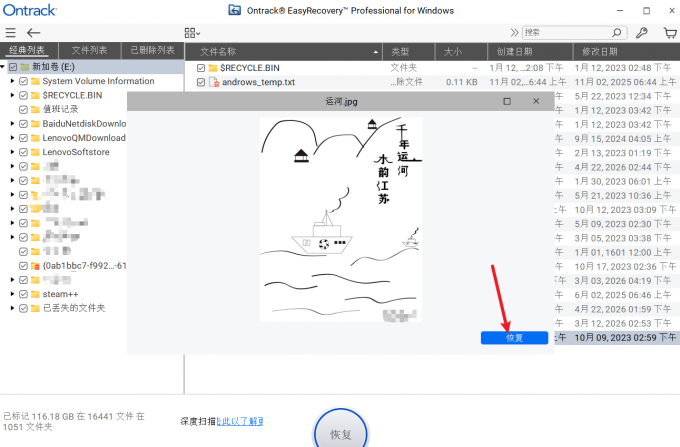Click androws_temp.txt deleted file icon
The width and height of the screenshot is (680, 447).
tap(213, 82)
